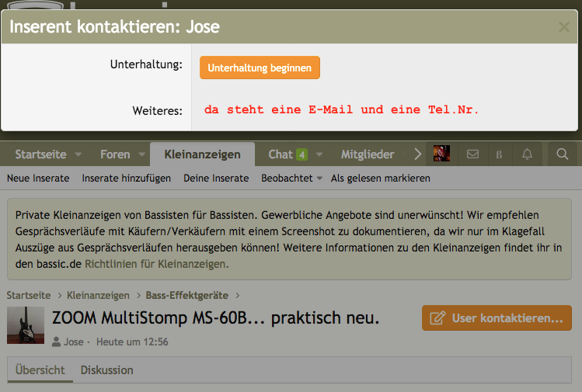582x392 pixels.
Task: Open the inbox envelope icon
Action: click(472, 154)
